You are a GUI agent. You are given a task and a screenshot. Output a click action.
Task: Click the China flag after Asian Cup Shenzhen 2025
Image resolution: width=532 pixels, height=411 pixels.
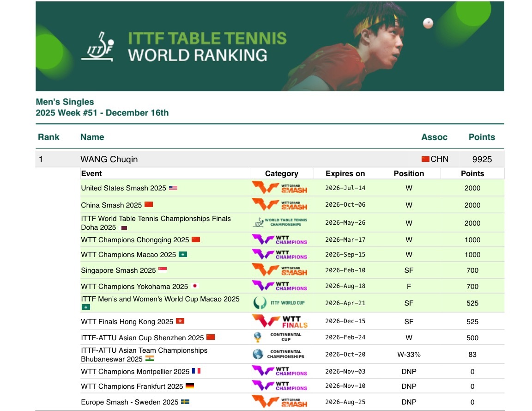pyautogui.click(x=211, y=337)
